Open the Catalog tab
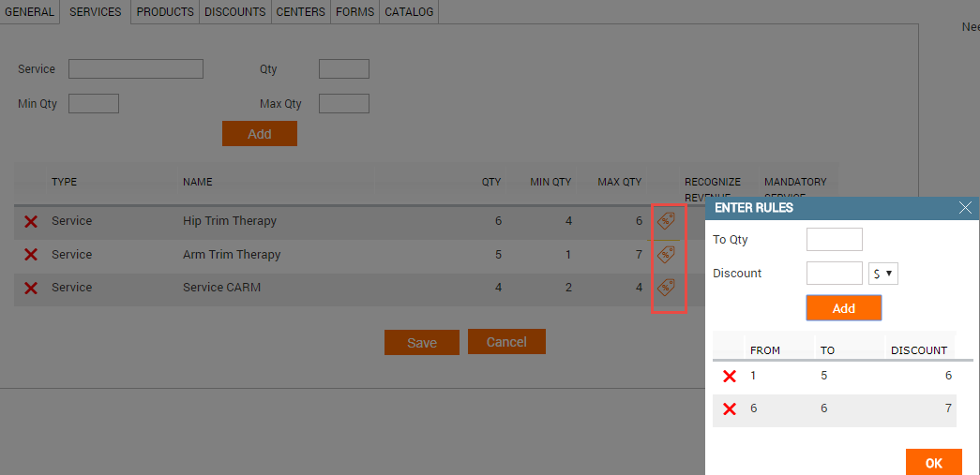 409,12
